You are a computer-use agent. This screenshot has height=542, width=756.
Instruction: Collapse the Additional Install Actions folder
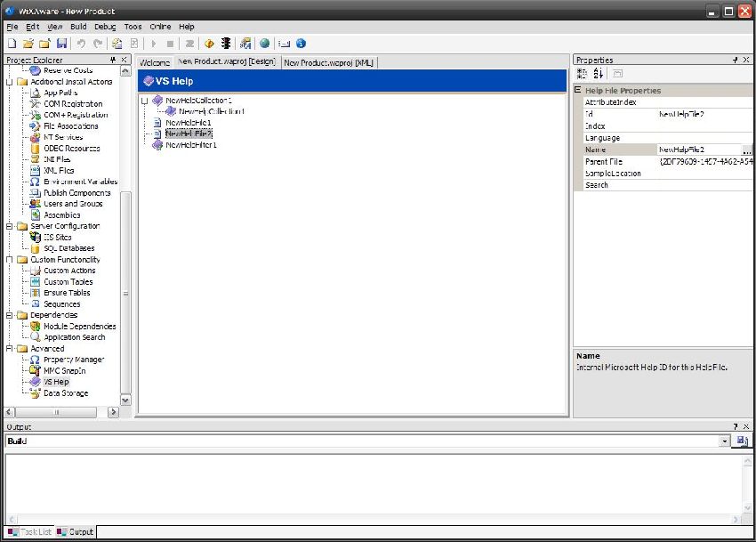[x=9, y=82]
